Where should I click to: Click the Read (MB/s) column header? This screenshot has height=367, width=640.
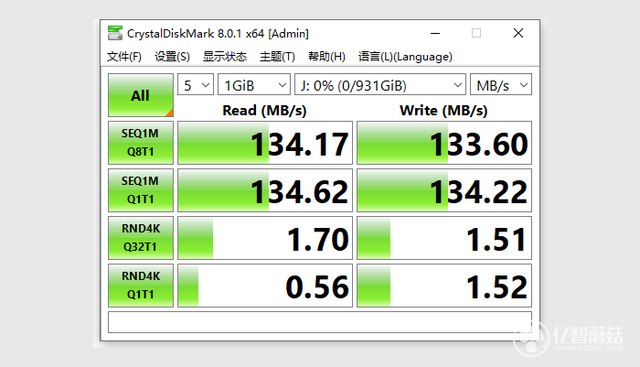pyautogui.click(x=264, y=110)
